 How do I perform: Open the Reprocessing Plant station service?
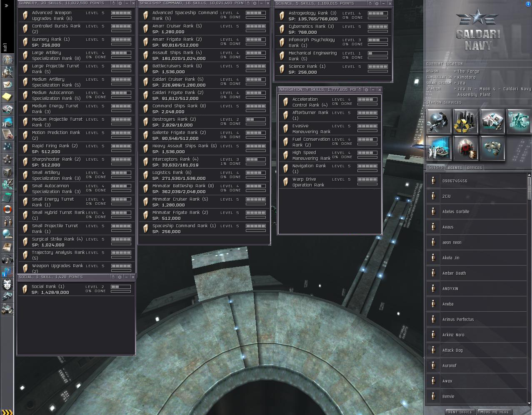click(465, 121)
